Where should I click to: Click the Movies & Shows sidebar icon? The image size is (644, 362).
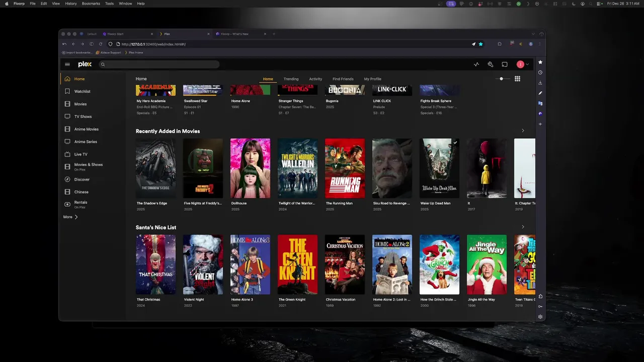click(67, 166)
